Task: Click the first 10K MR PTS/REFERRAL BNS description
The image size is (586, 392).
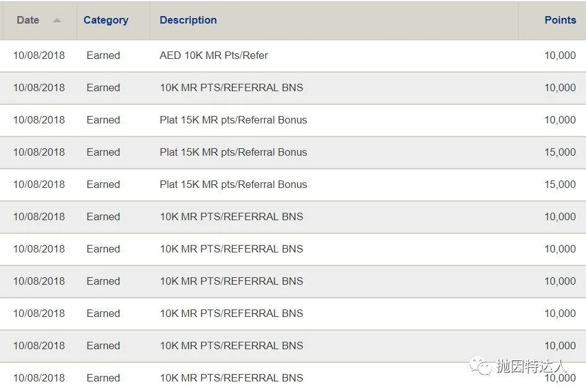Action: coord(231,87)
